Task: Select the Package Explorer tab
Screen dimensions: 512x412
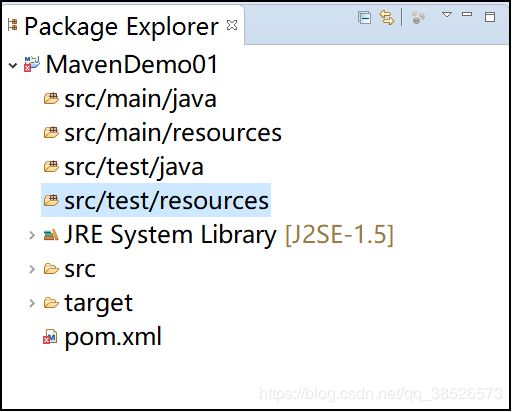Action: pos(121,26)
